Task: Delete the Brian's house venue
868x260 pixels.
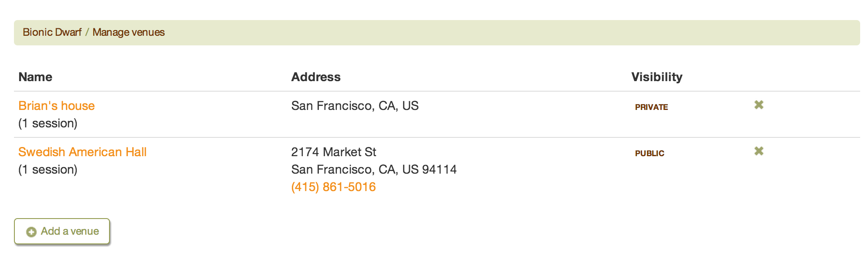Action: [x=759, y=105]
